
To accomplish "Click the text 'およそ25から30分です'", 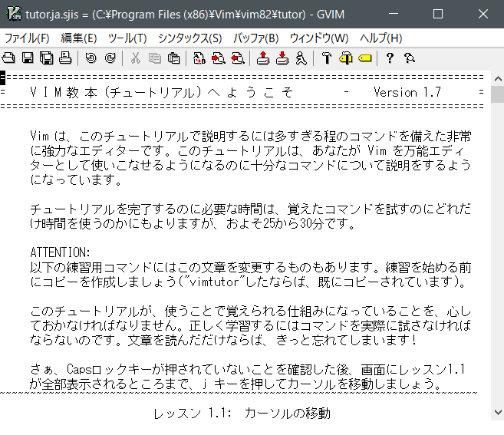I will (x=287, y=223).
